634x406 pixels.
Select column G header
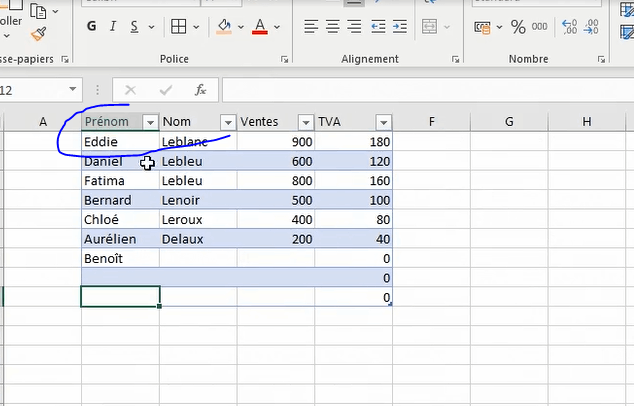click(509, 122)
